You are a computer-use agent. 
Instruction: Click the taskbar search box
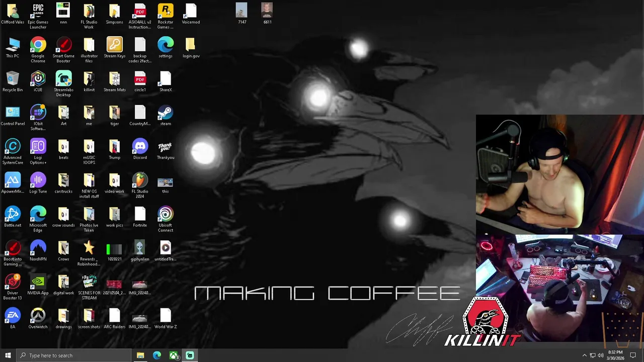click(73, 355)
